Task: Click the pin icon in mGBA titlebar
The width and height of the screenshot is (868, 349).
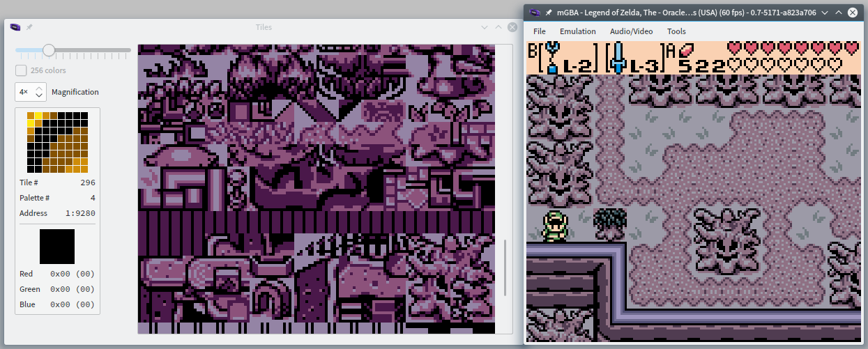Action: click(x=549, y=12)
